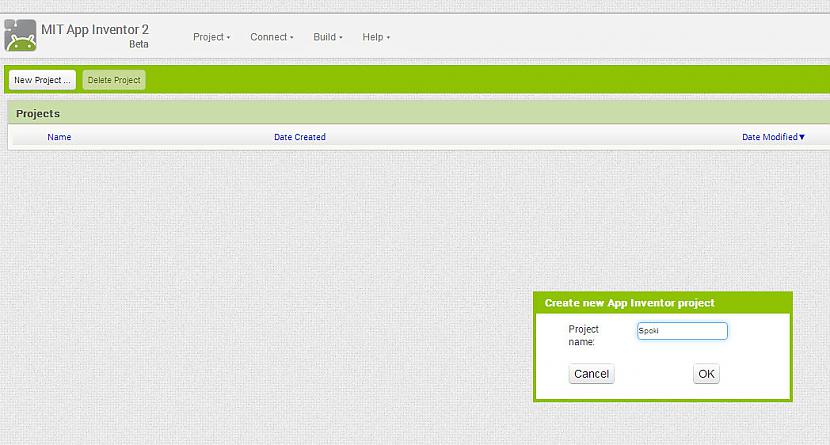The width and height of the screenshot is (830, 445).
Task: Open the Help menu
Action: pyautogui.click(x=376, y=37)
